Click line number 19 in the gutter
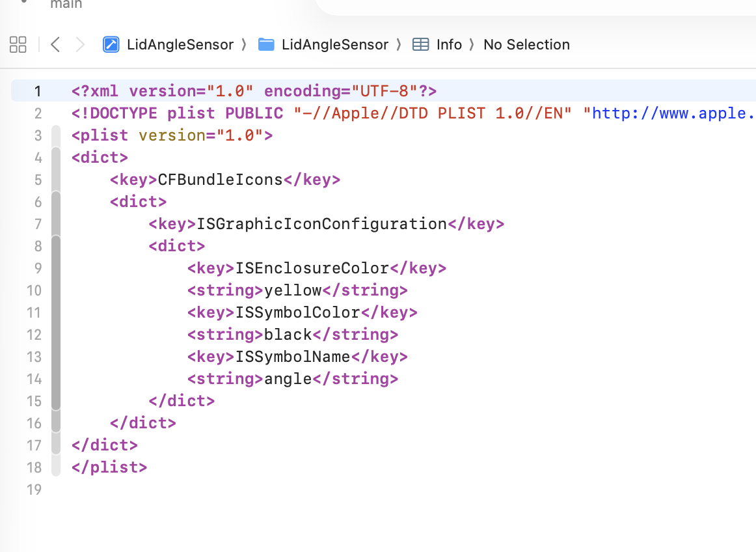 34,490
